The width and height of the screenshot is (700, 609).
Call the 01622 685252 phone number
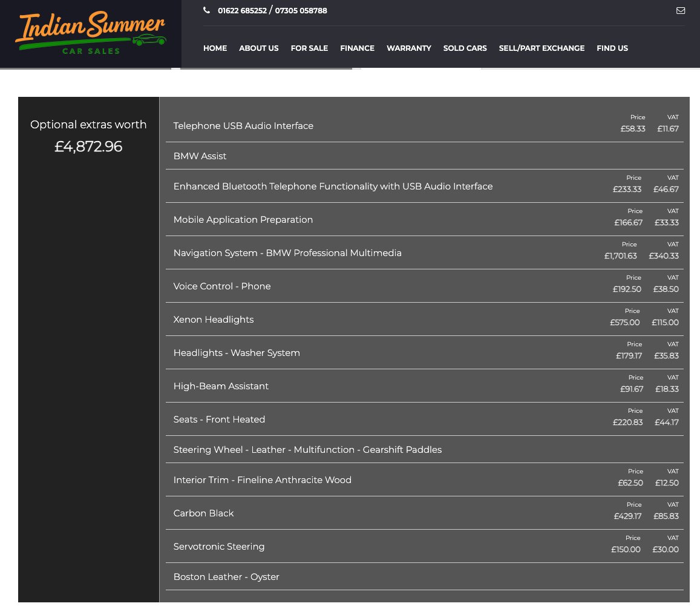pyautogui.click(x=242, y=10)
